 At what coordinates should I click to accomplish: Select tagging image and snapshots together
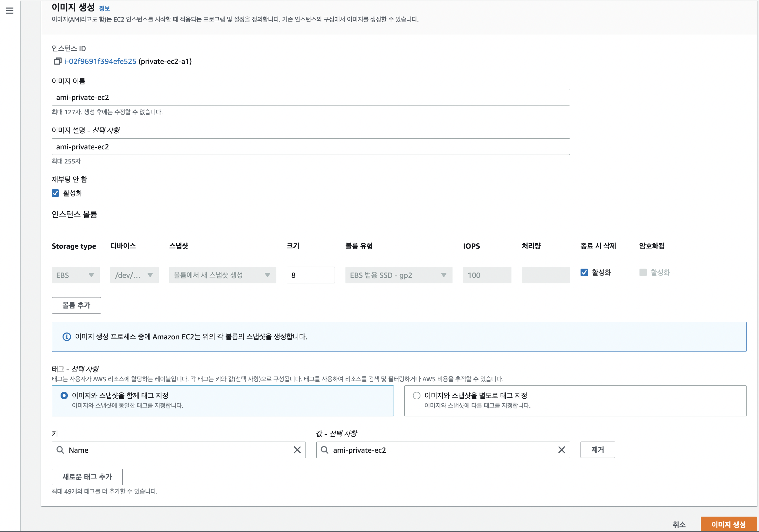64,395
